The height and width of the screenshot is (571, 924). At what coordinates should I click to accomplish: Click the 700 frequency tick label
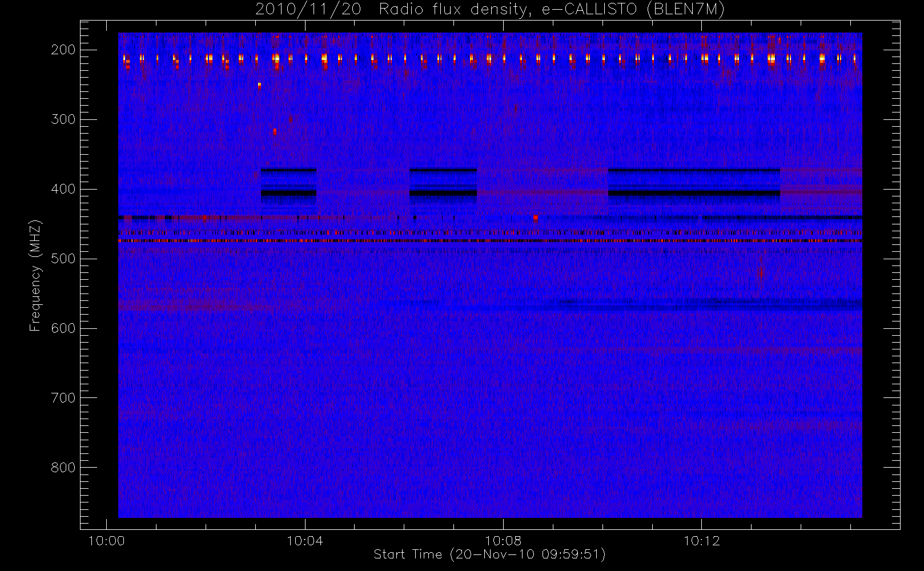pyautogui.click(x=63, y=398)
